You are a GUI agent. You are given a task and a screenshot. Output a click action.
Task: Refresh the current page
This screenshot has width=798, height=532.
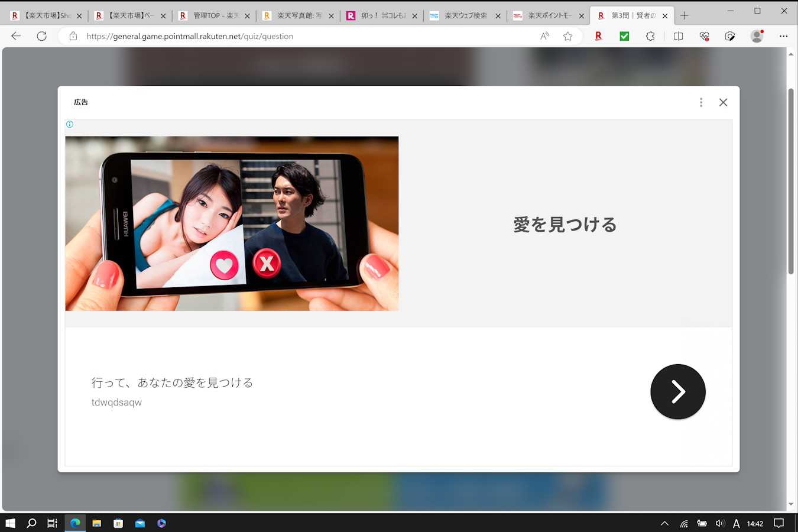41,36
